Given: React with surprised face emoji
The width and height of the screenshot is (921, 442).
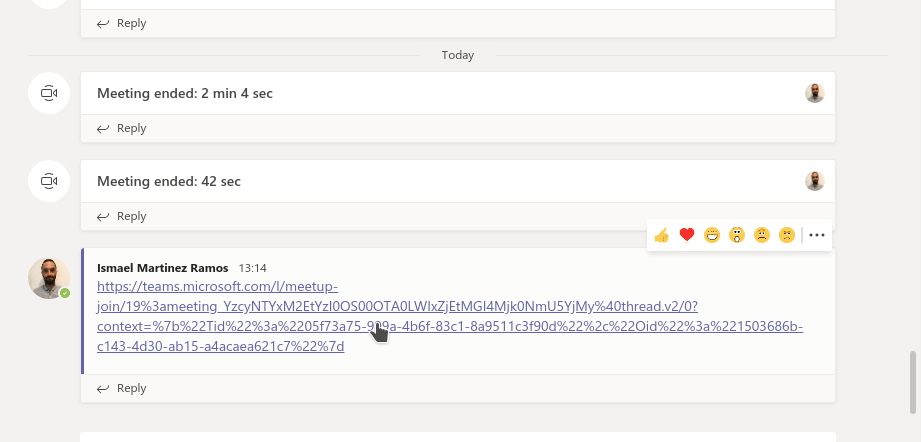Looking at the screenshot, I should 737,235.
